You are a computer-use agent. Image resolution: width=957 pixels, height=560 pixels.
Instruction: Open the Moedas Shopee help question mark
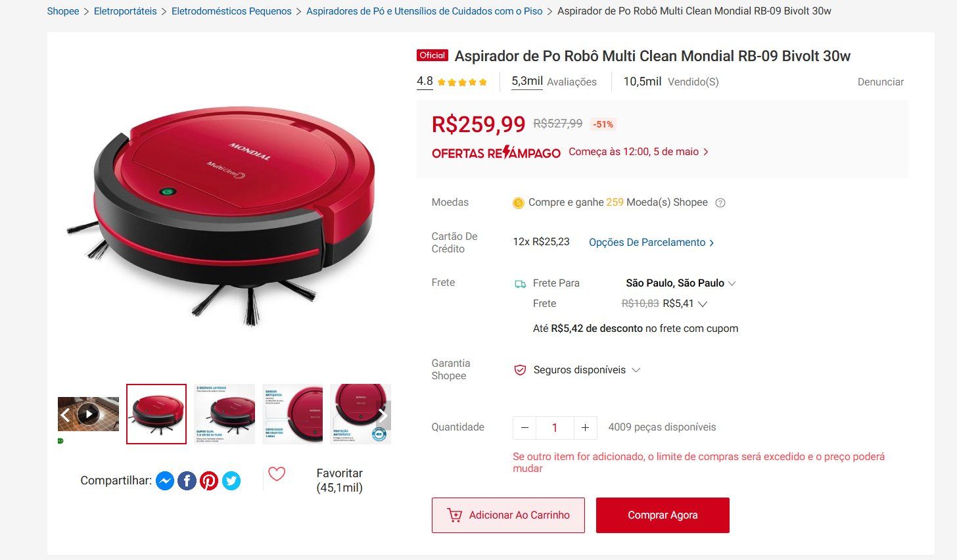[720, 202]
